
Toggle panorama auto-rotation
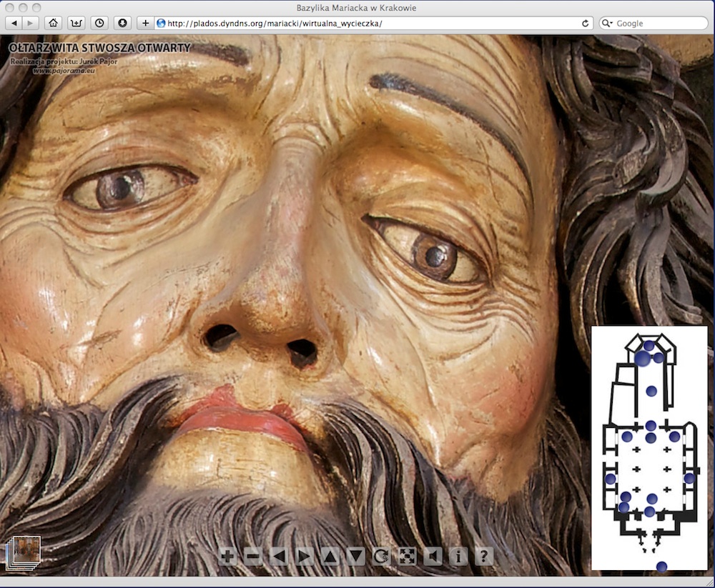coord(382,557)
